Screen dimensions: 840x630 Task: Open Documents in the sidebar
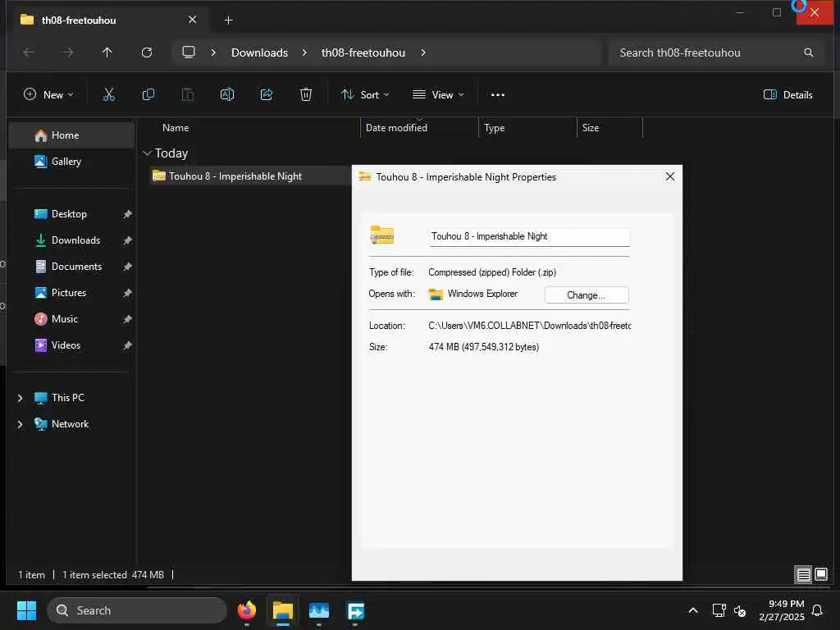pos(71,267)
